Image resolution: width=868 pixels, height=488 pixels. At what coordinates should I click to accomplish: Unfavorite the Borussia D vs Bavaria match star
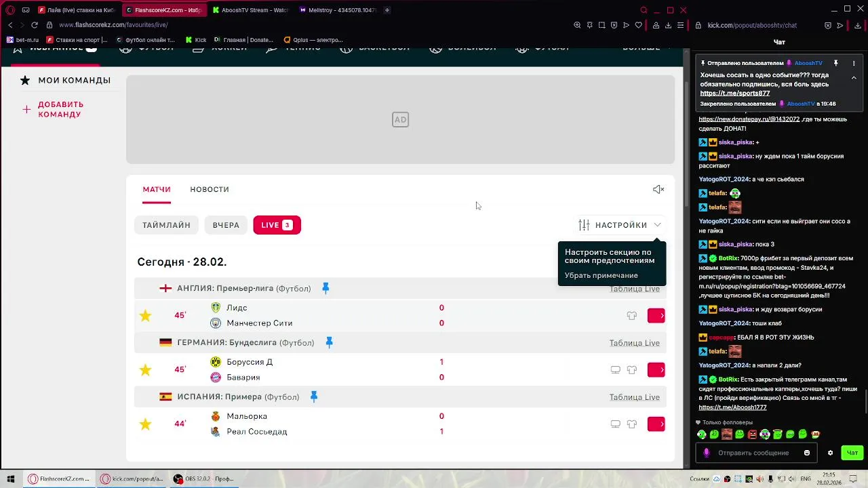145,369
